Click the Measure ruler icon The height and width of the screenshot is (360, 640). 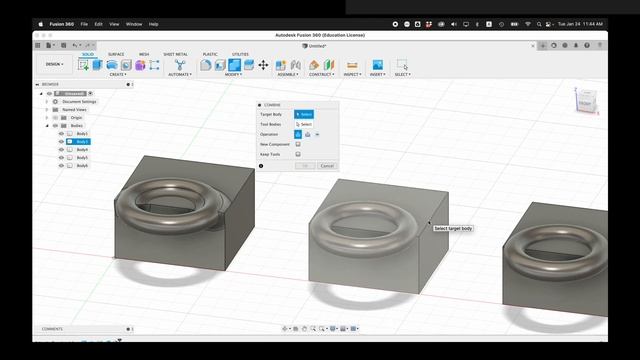pyautogui.click(x=352, y=64)
